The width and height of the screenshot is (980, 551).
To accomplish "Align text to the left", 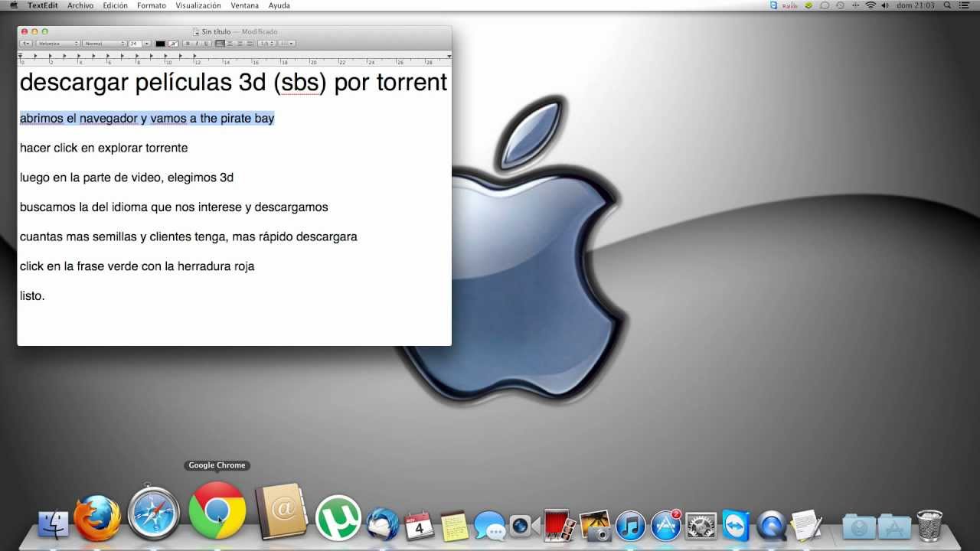I will 220,44.
